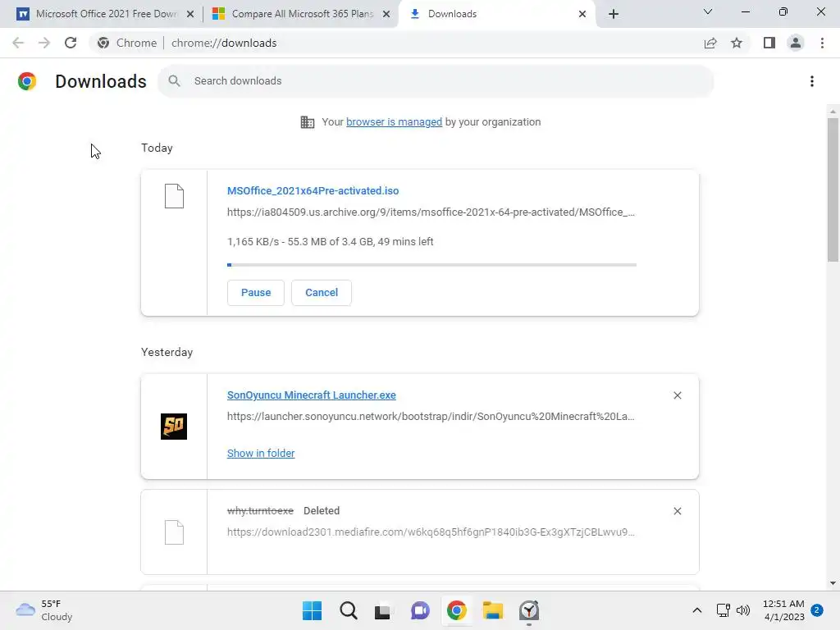Click the Chrome icon in taskbar
This screenshot has width=840, height=630.
pyautogui.click(x=456, y=610)
